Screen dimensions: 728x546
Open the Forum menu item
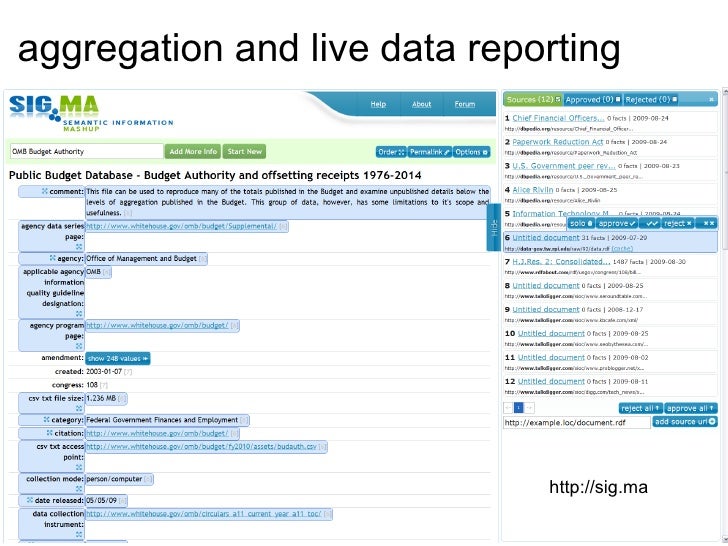(464, 104)
